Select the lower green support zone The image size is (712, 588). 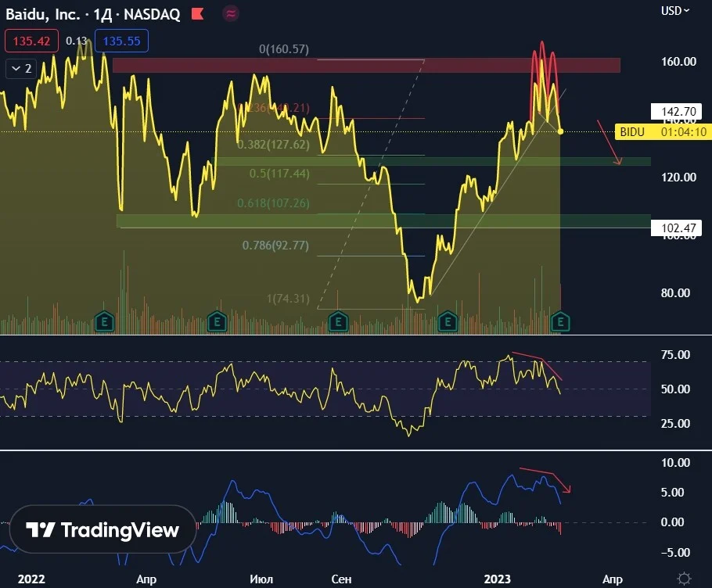(383, 220)
